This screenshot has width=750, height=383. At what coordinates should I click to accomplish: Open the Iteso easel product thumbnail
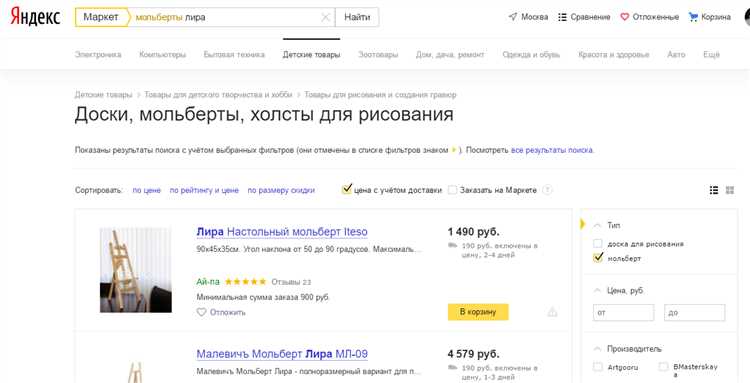pyautogui.click(x=136, y=270)
